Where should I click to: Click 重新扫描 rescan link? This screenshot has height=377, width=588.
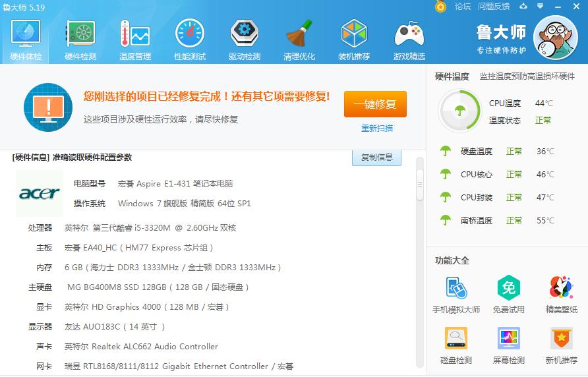click(x=377, y=129)
